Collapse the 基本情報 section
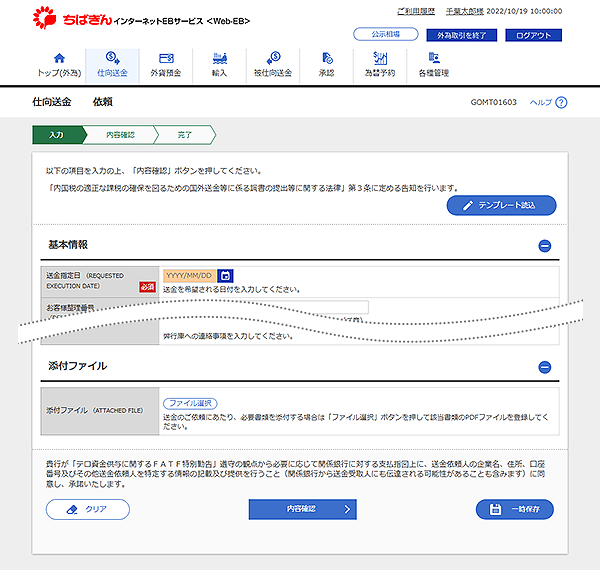Screen dimensions: 600x570 coord(545,246)
